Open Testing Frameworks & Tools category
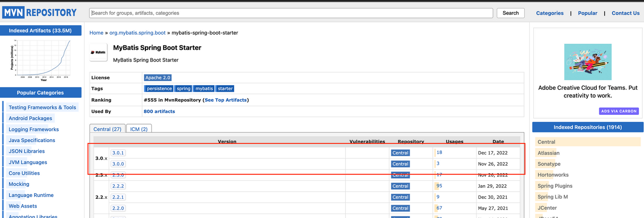This screenshot has height=218, width=644. [42, 107]
